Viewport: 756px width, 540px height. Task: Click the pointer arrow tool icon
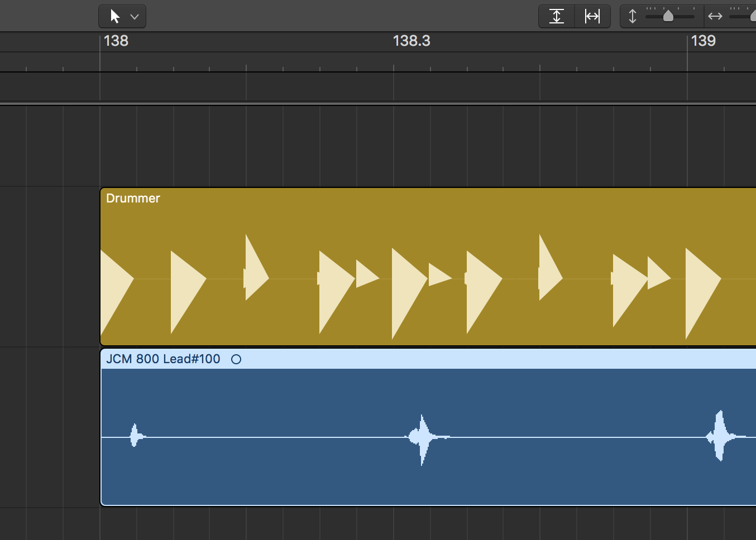pos(115,16)
